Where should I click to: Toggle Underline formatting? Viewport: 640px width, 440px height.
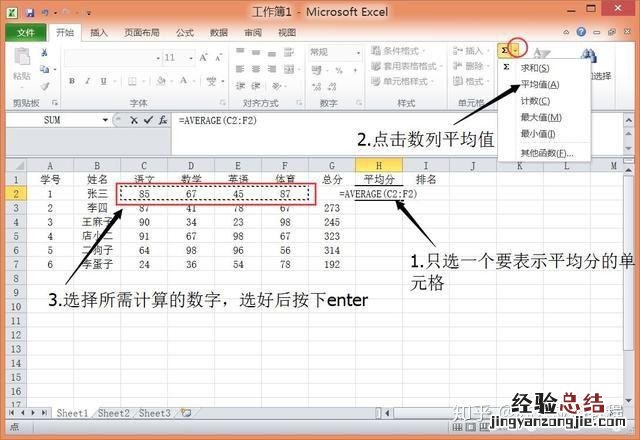104,81
